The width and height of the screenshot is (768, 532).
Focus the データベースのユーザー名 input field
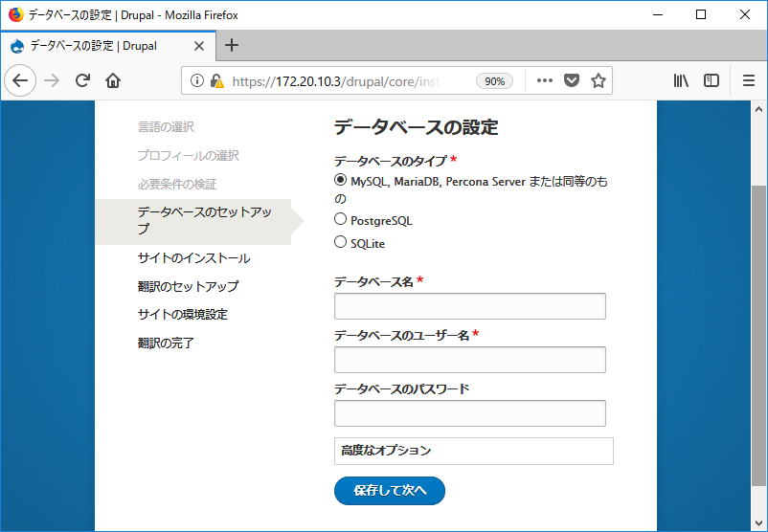[470, 360]
